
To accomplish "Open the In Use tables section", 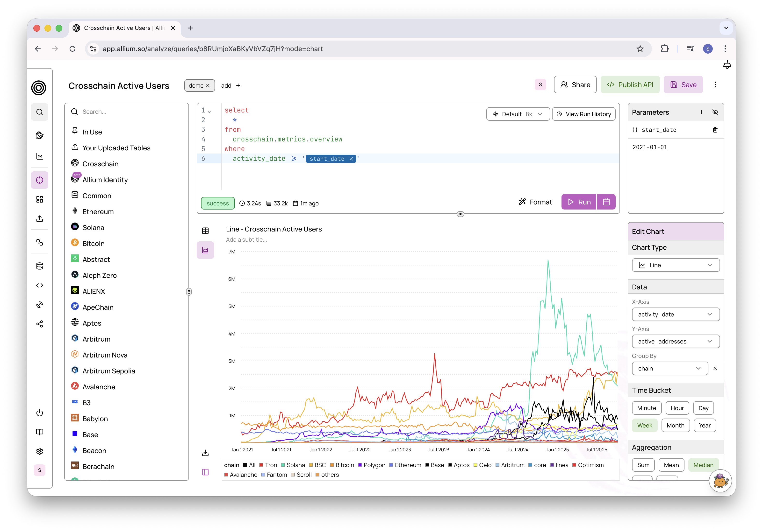I will point(92,132).
